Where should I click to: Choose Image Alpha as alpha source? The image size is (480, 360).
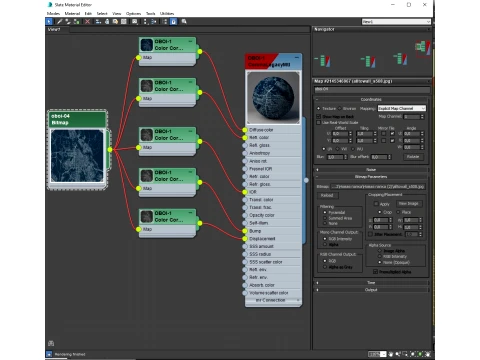[x=379, y=251]
